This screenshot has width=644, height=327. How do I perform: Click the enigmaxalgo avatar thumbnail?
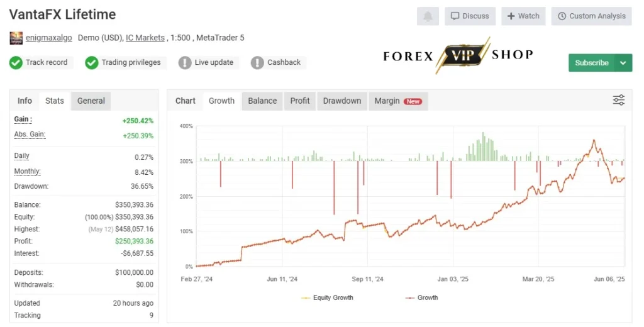16,38
